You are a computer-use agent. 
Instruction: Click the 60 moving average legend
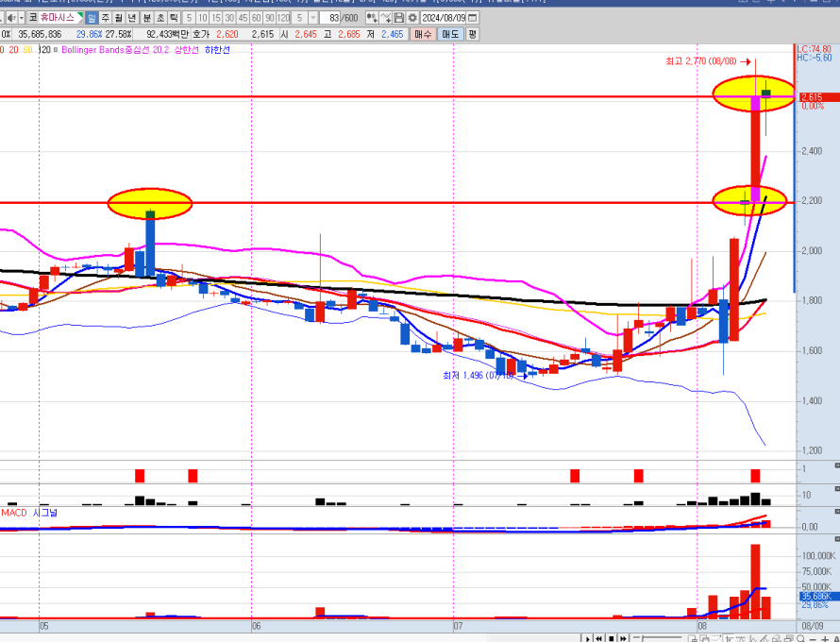click(28, 50)
